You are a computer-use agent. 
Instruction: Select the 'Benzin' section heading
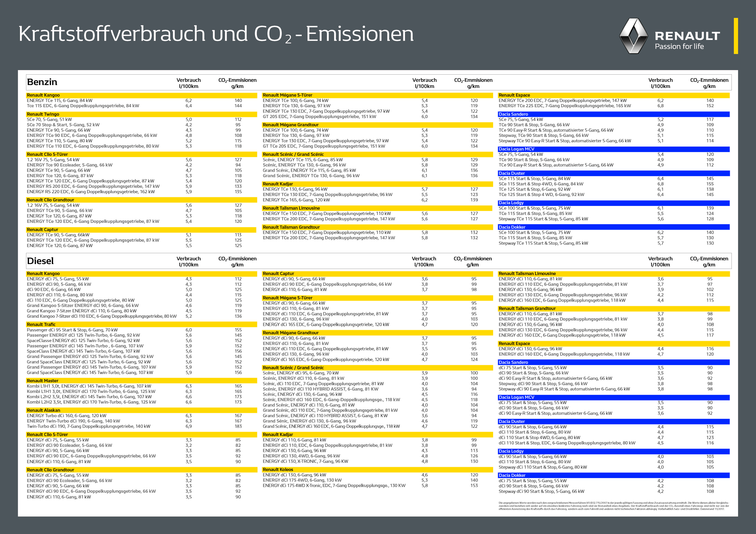click(x=42, y=82)
